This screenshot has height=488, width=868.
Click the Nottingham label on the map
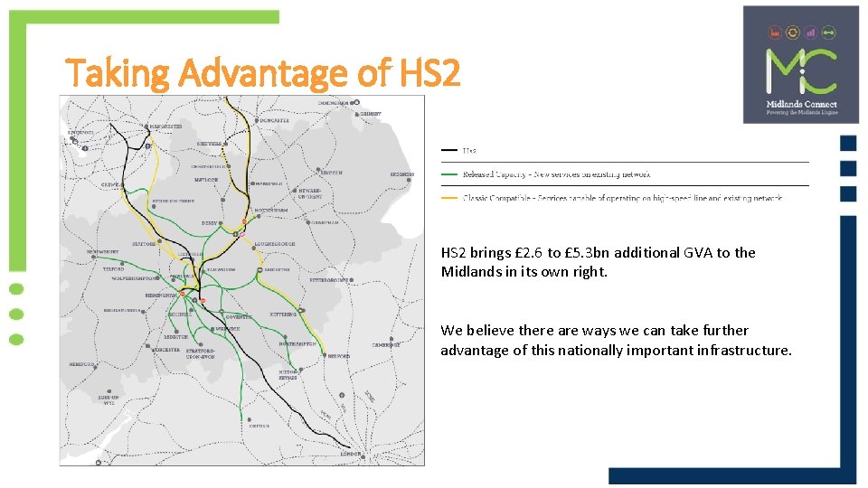[270, 211]
